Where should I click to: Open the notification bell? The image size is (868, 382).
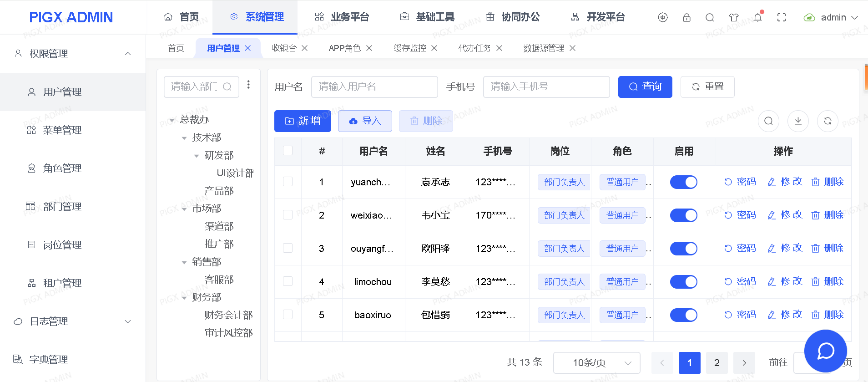click(757, 17)
